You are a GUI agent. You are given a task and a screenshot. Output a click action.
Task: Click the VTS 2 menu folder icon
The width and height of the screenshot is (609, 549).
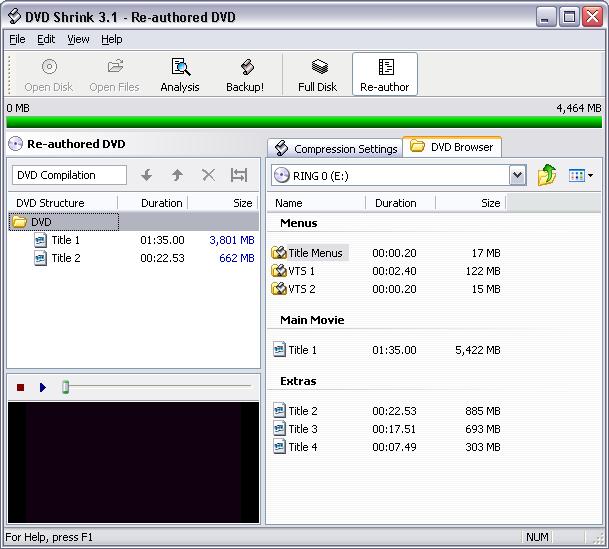(x=279, y=289)
